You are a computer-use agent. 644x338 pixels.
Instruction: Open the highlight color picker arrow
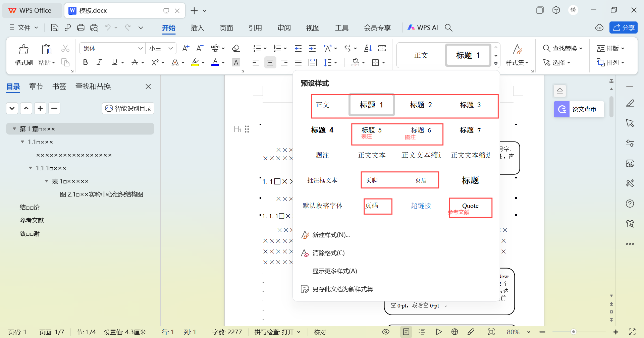pos(203,62)
